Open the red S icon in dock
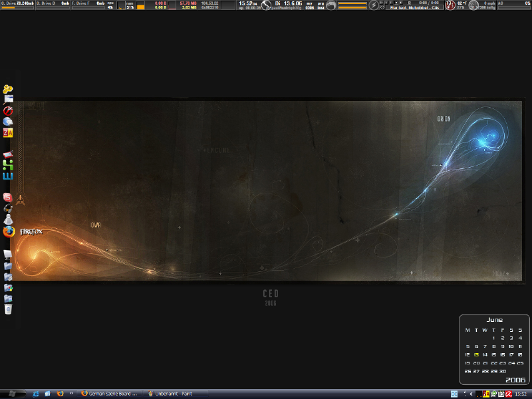Screen dimensions: 532x399 (x=7, y=198)
